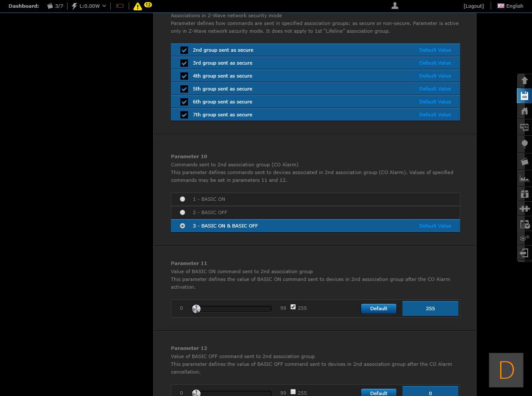Click the Parameter 11 value field showing 255
532x396 pixels.
click(x=430, y=309)
